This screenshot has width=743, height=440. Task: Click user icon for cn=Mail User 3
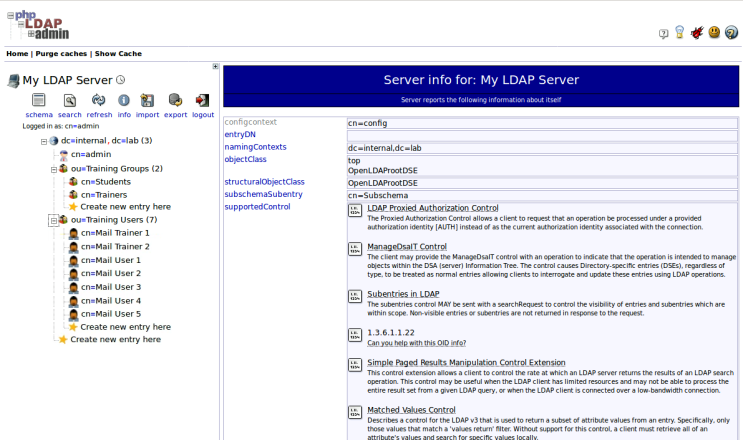[x=73, y=287]
